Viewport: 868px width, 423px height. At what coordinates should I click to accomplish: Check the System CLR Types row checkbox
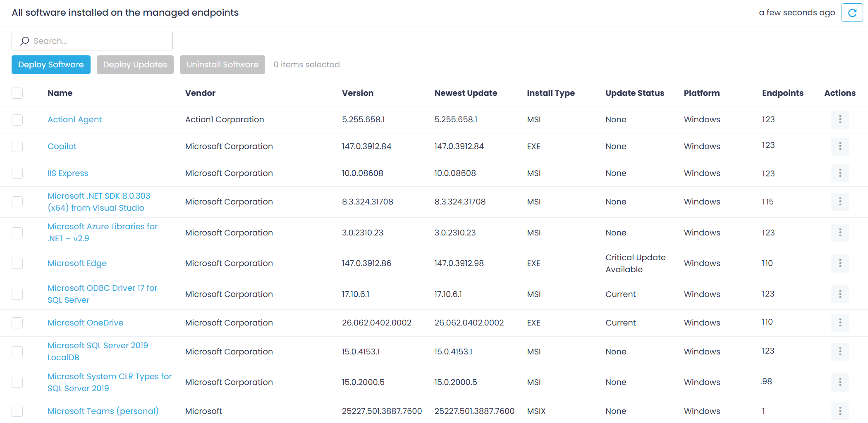click(x=17, y=382)
